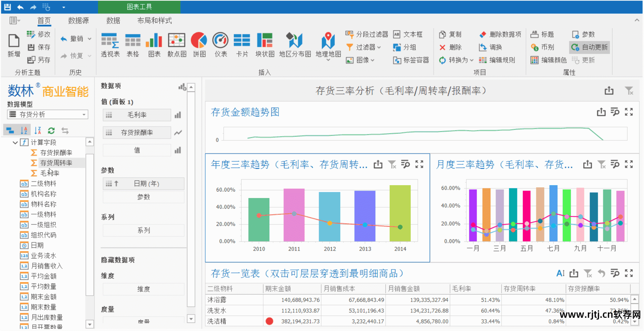Collapse the 计算字段 tree node
The image size is (644, 331).
click(x=15, y=143)
